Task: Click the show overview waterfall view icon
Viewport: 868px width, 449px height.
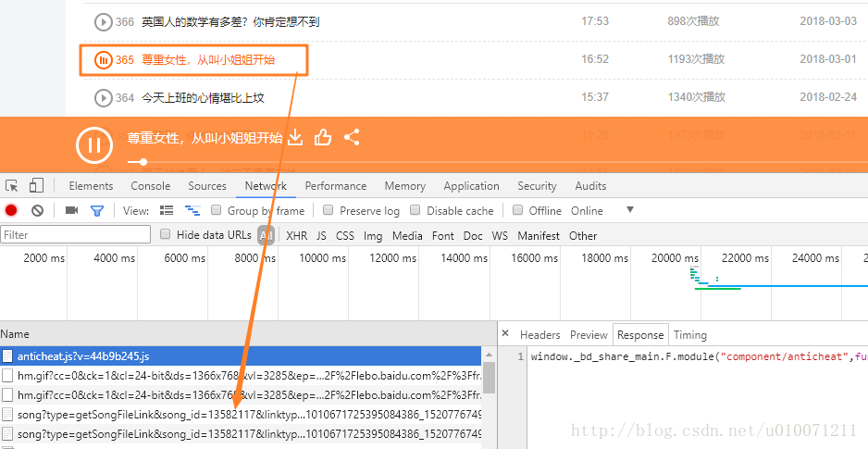Action: pos(192,210)
